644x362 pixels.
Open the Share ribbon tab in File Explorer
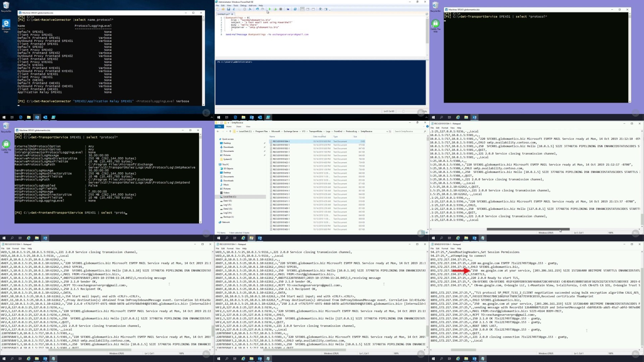click(239, 126)
